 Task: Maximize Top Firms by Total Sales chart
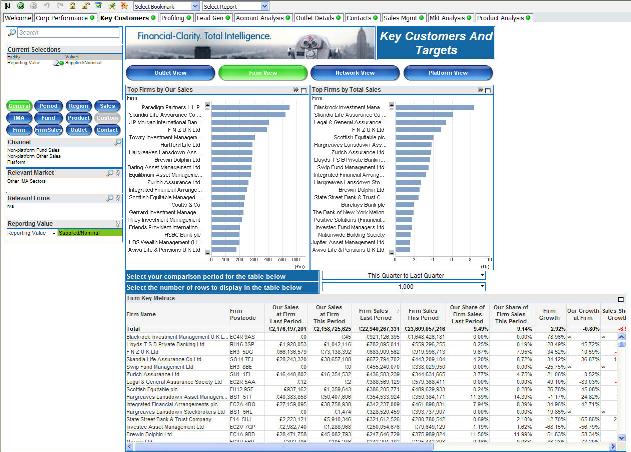click(x=488, y=90)
